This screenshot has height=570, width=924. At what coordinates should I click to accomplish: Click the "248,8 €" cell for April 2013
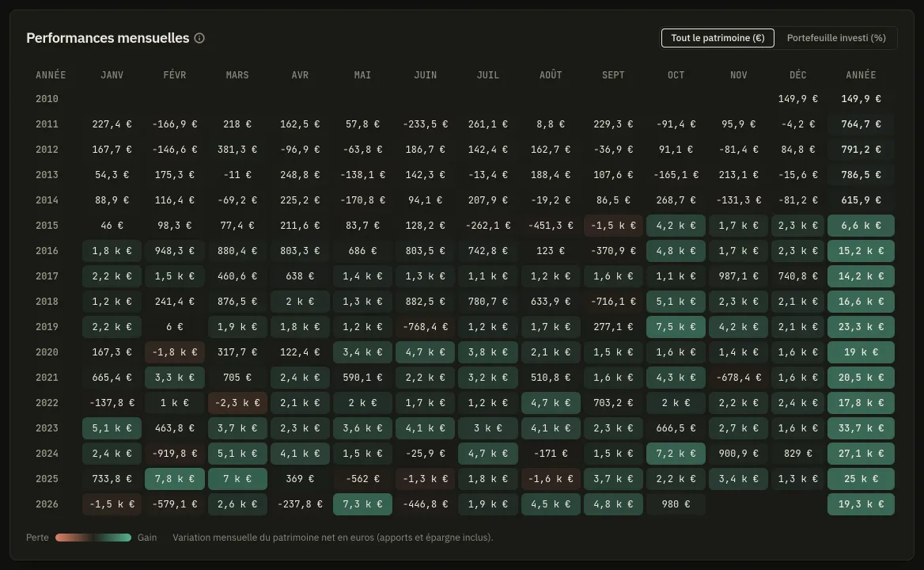pyautogui.click(x=300, y=175)
